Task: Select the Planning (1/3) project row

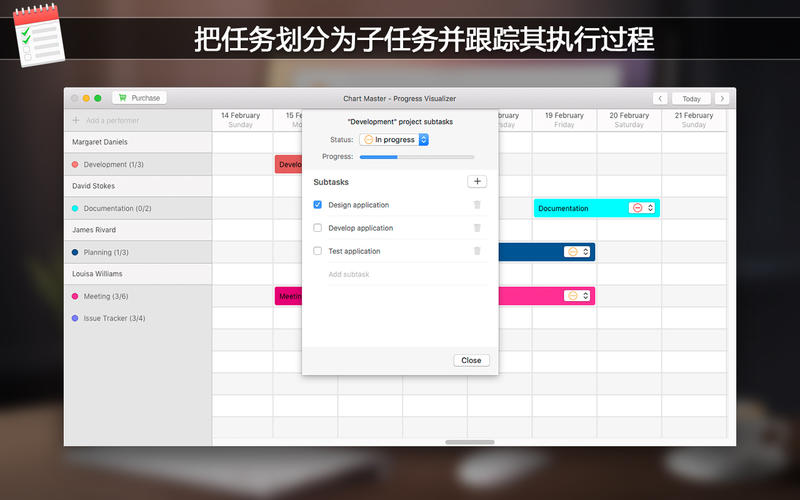Action: pos(138,252)
